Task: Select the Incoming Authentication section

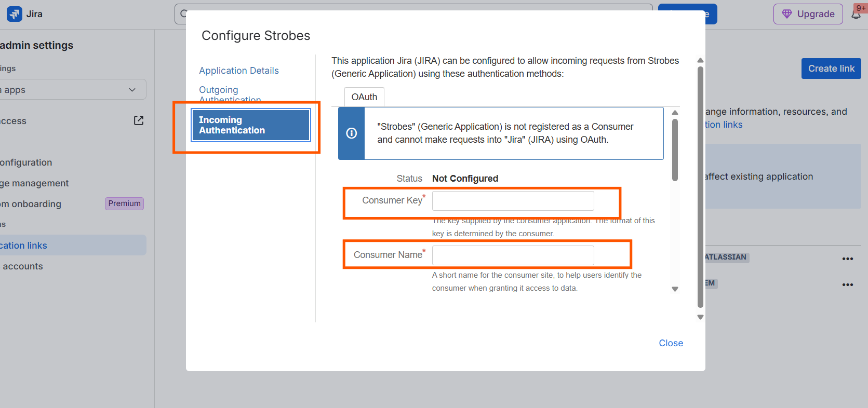Action: point(251,125)
